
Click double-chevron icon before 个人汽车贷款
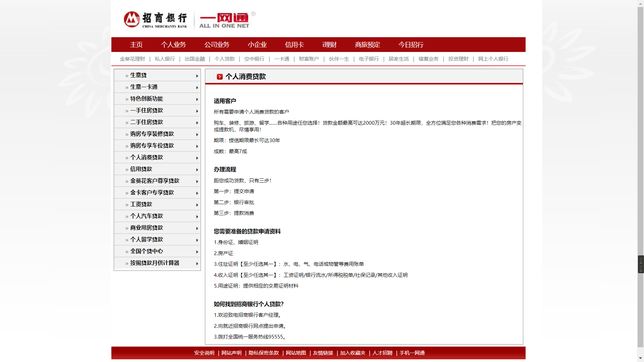point(127,217)
